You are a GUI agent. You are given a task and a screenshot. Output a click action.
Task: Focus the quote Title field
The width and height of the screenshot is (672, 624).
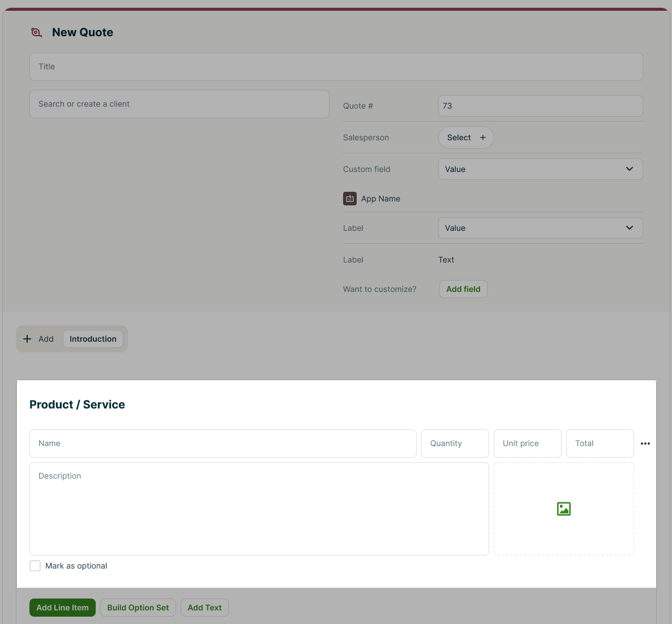tap(336, 67)
